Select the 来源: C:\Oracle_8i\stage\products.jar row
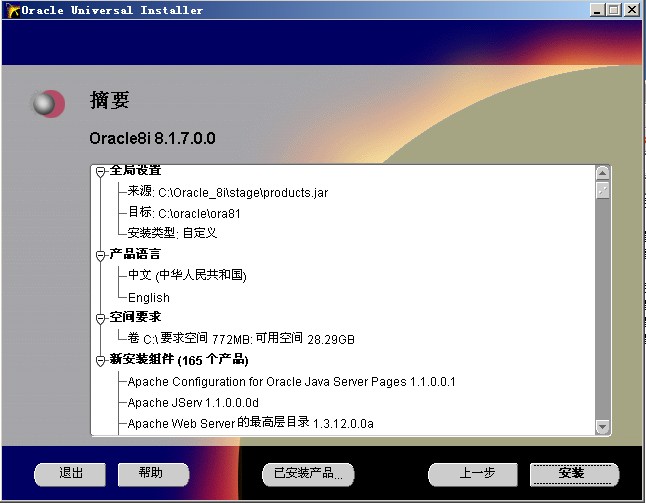 coord(228,192)
